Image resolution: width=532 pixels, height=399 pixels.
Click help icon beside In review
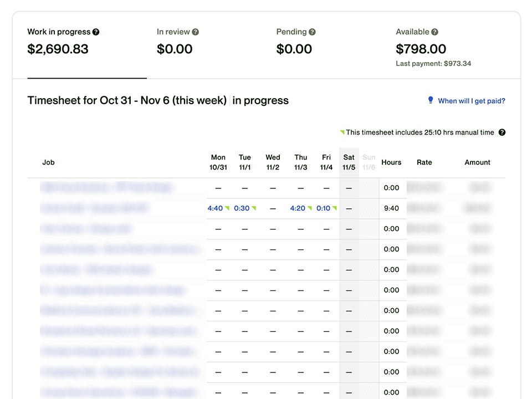tap(196, 32)
